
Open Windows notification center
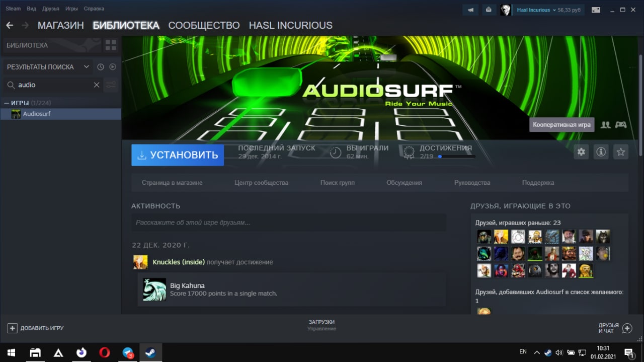tap(629, 352)
